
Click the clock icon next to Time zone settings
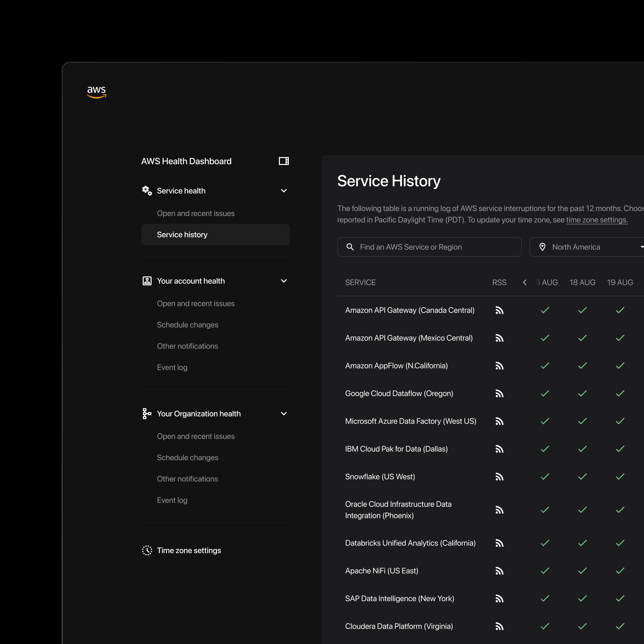147,550
